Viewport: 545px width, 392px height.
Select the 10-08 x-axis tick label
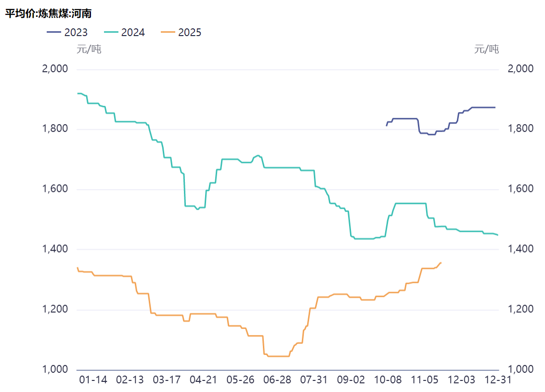click(388, 380)
